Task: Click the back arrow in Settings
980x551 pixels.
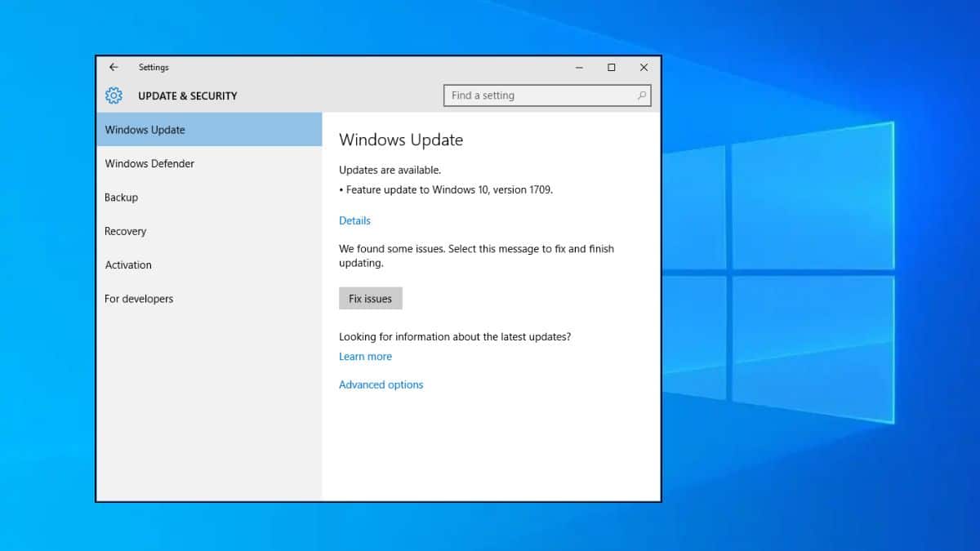Action: pos(114,68)
